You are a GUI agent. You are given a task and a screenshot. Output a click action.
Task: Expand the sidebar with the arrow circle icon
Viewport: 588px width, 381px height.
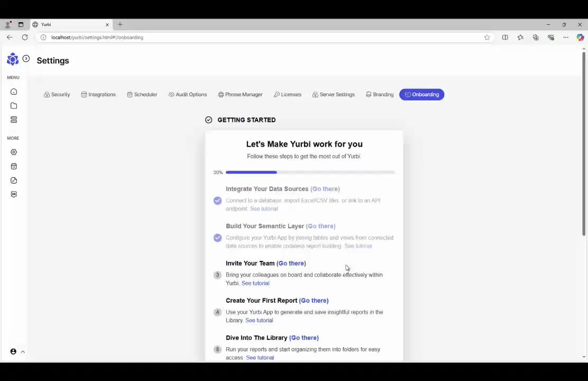pos(26,59)
